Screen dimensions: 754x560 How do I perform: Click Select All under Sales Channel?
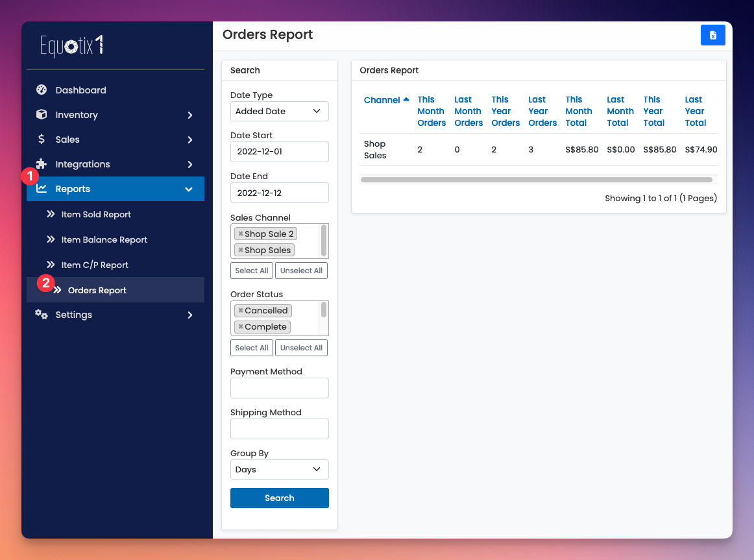click(252, 271)
